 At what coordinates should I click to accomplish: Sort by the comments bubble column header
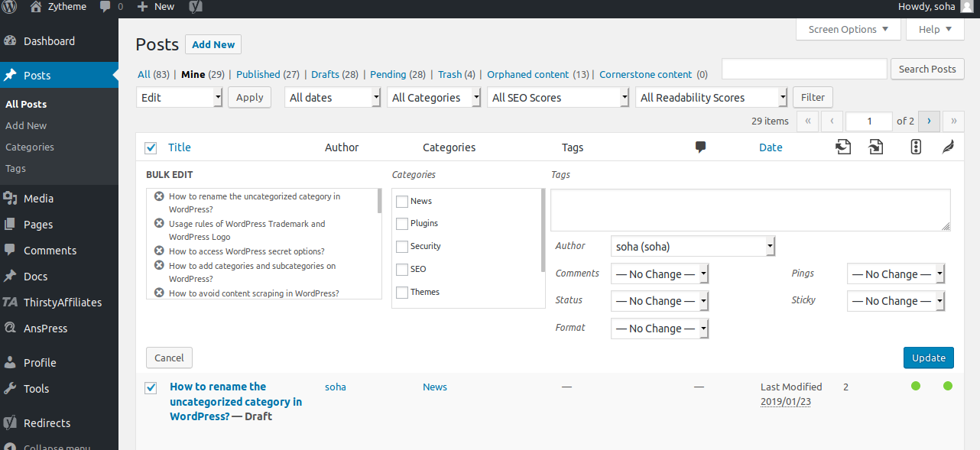[x=700, y=147]
